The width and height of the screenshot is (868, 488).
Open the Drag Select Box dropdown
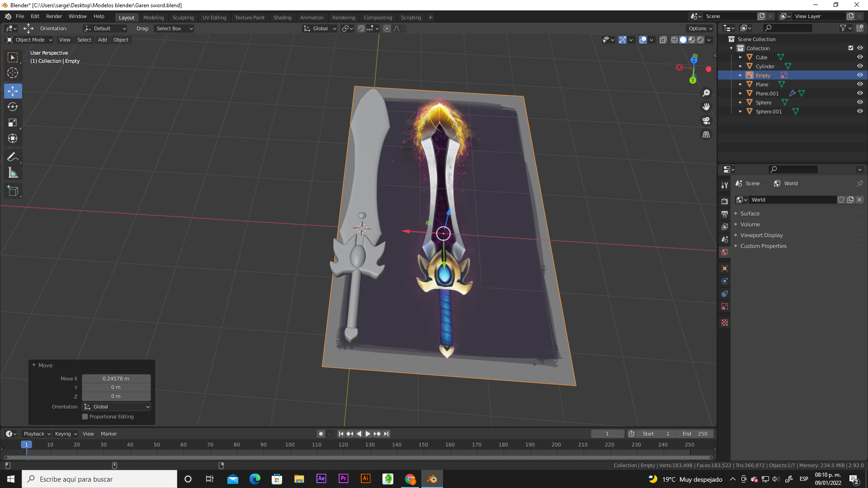174,28
